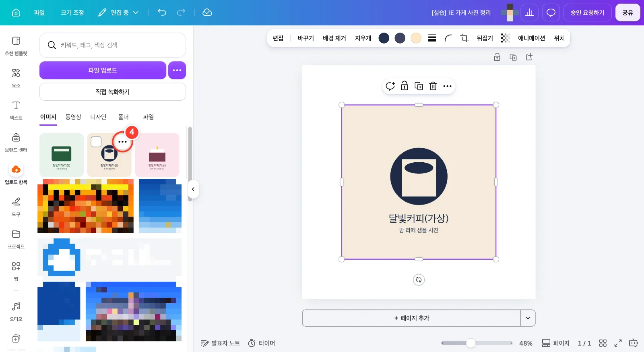644x352 pixels.
Task: Open 브랜드 센터 panel
Action: [x=16, y=143]
